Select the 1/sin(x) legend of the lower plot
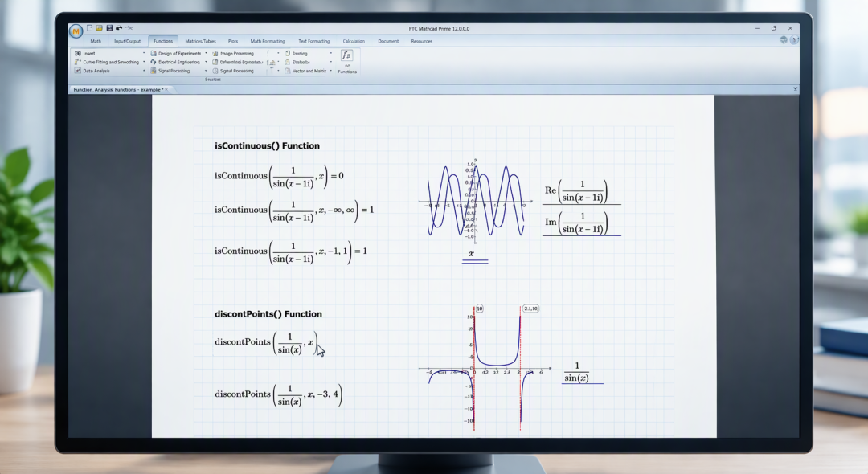This screenshot has height=474, width=868. (x=577, y=372)
